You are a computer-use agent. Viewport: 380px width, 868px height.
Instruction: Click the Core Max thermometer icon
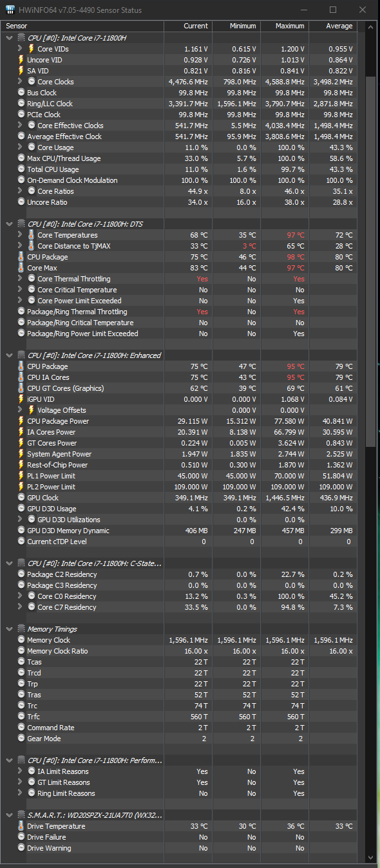(x=21, y=268)
